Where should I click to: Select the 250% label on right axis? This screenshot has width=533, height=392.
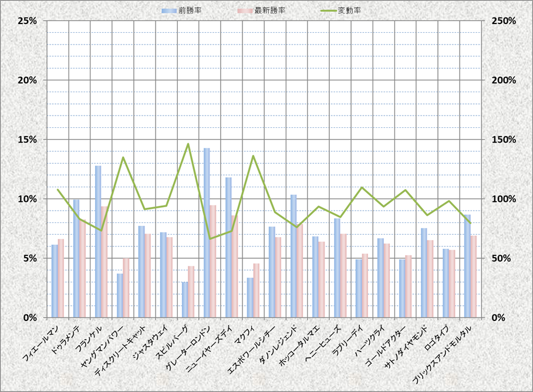503,21
